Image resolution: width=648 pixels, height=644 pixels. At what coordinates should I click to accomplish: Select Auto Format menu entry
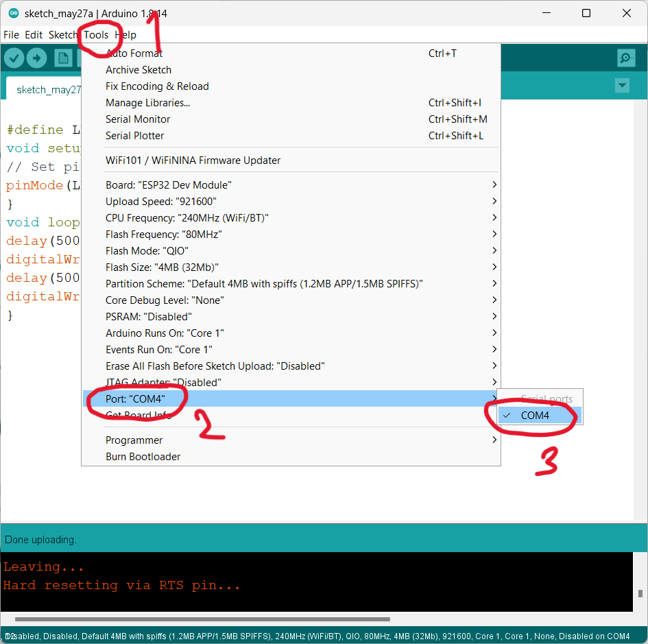coord(291,53)
